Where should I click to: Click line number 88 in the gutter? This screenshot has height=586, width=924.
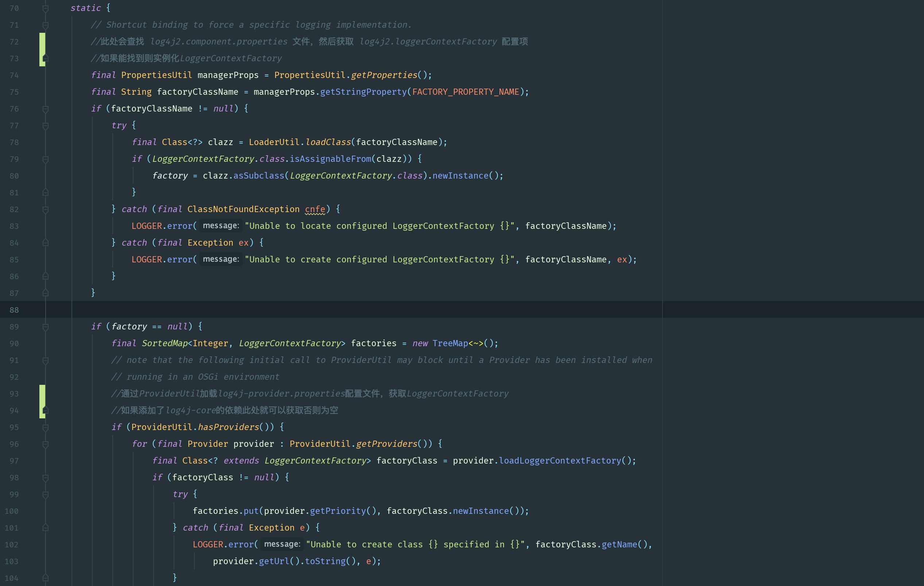click(14, 310)
